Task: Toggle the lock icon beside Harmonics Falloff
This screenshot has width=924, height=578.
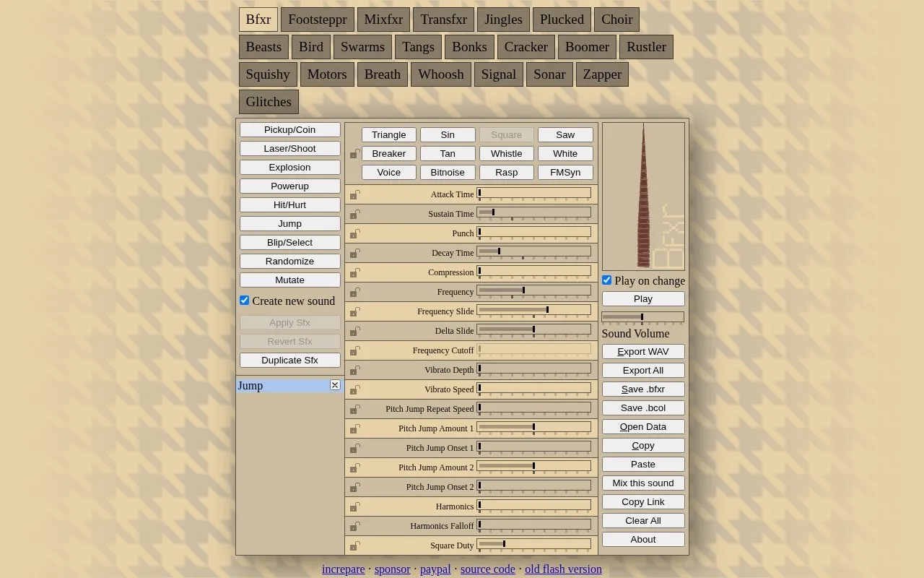Action: click(355, 527)
